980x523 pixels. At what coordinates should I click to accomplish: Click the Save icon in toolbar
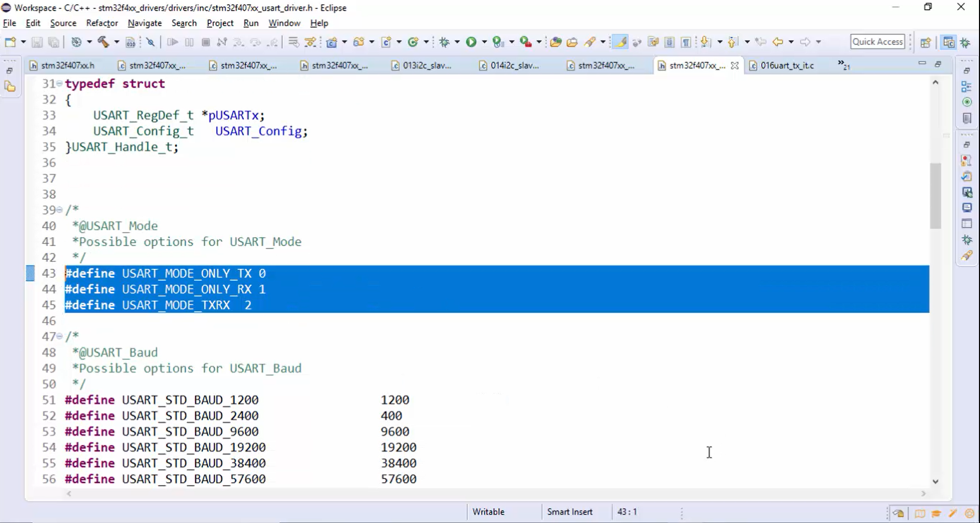(x=37, y=42)
